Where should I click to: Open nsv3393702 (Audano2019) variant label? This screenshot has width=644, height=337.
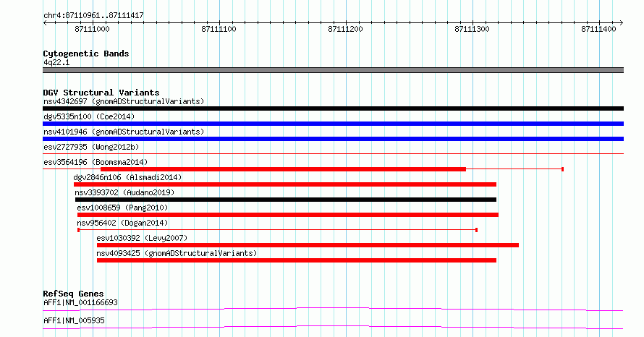[124, 192]
